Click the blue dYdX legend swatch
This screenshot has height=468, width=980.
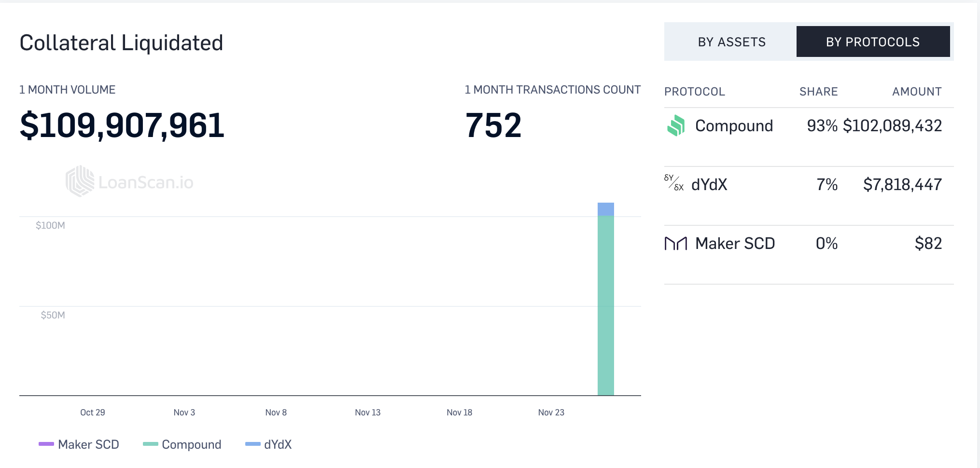[x=253, y=444]
